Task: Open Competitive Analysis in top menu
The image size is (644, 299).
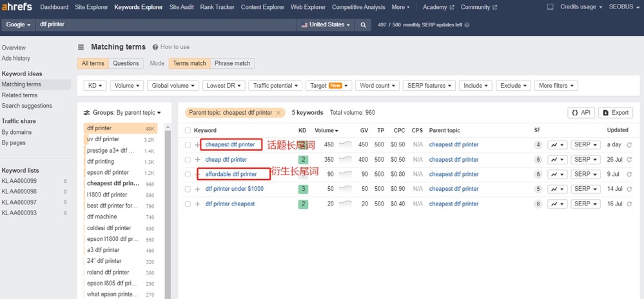Action: [x=358, y=7]
